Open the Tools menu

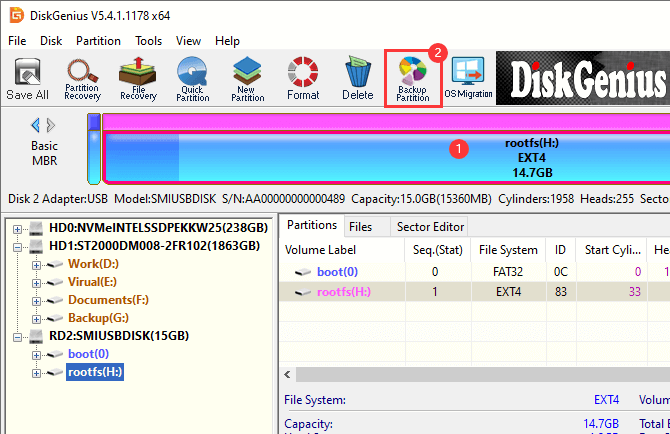pos(148,41)
